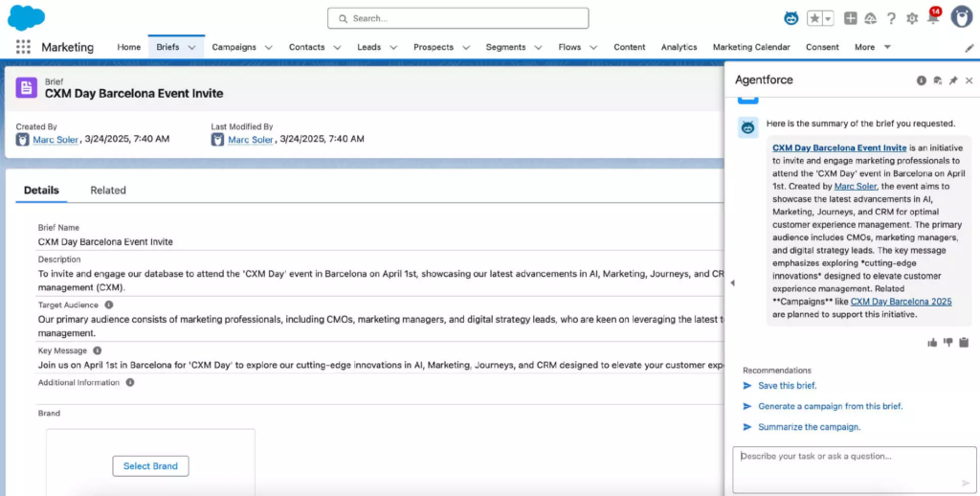The width and height of the screenshot is (980, 496).
Task: Click the Agentforce bot avatar in chat
Action: click(748, 127)
